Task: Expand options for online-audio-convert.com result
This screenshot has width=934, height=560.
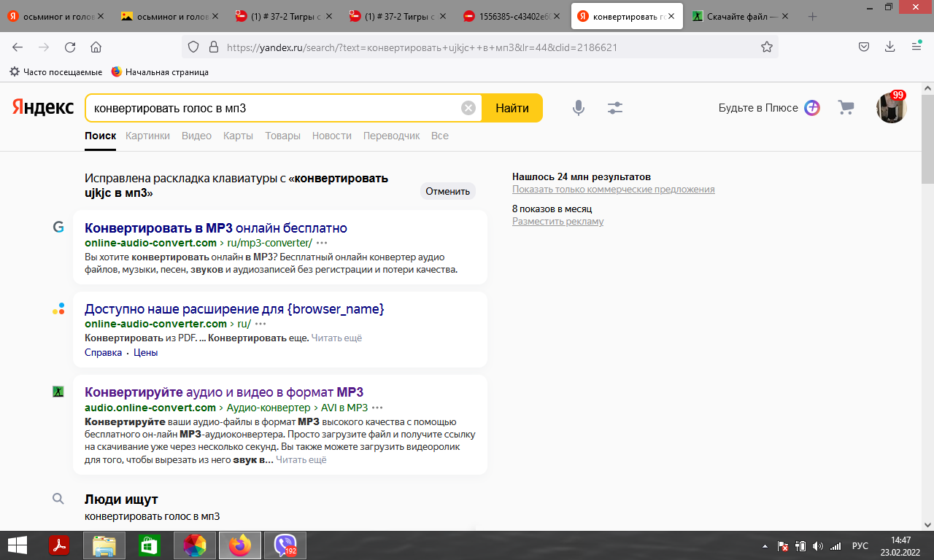Action: pyautogui.click(x=322, y=243)
